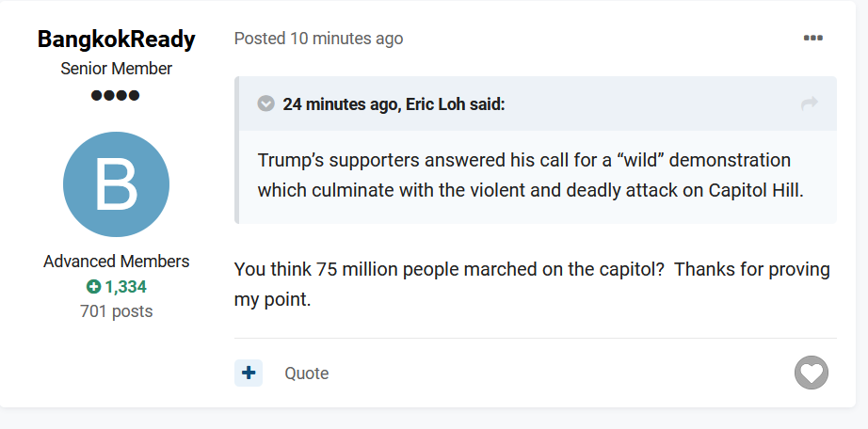Click the heart reaction icon
Screen dimensions: 868x429
[811, 373]
